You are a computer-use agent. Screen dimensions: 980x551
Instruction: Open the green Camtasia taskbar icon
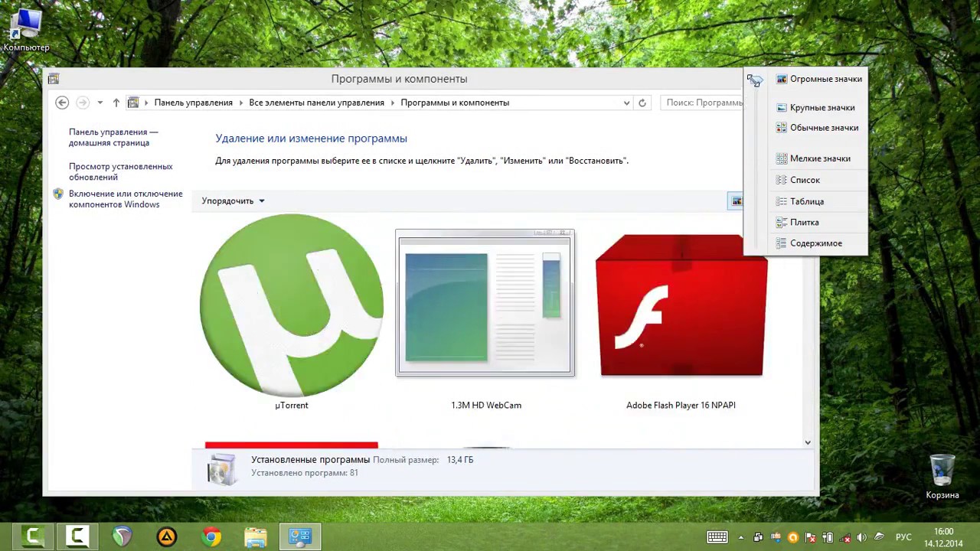[33, 536]
